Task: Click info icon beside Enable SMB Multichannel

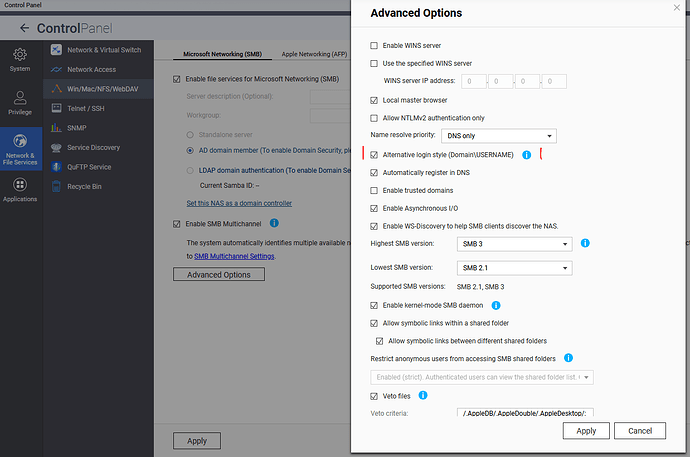Action: (x=273, y=224)
